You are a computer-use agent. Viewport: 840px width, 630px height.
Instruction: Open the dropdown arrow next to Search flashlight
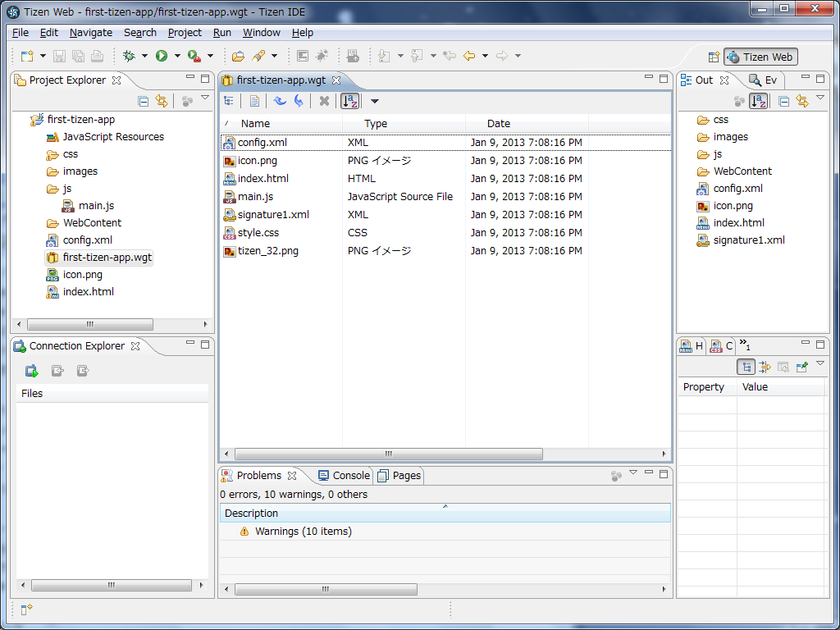[274, 56]
